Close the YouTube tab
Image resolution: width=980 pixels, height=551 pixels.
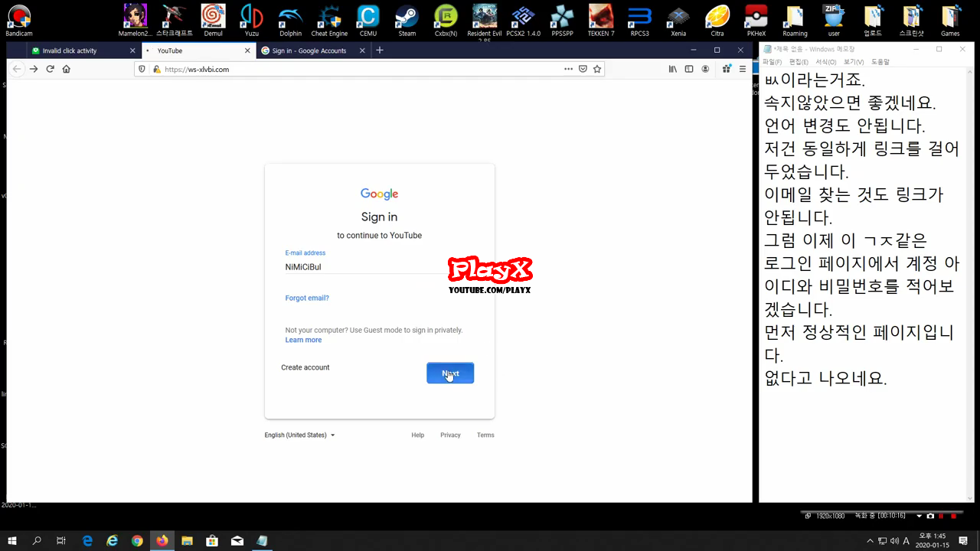247,51
